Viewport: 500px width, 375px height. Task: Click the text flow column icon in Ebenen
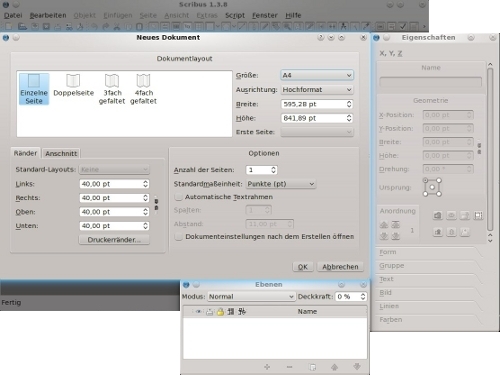click(x=231, y=312)
